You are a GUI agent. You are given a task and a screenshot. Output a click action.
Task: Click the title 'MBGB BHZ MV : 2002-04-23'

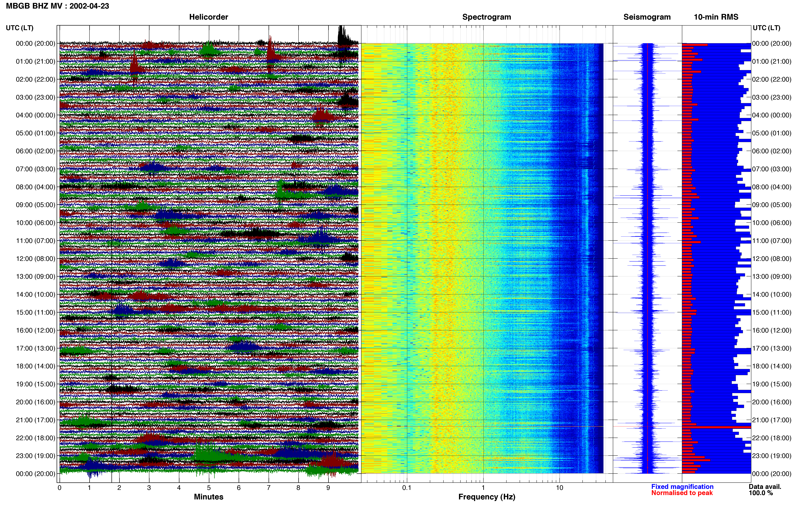[57, 6]
